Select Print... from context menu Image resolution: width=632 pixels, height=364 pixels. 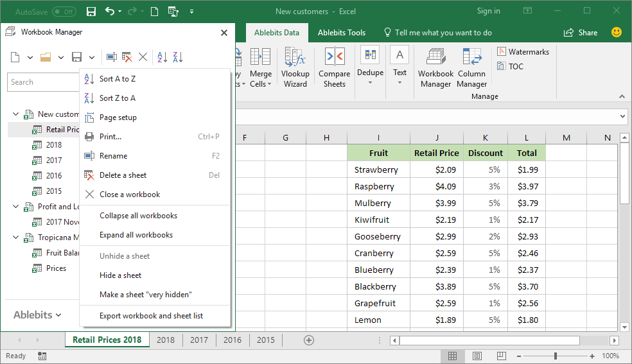(155, 137)
